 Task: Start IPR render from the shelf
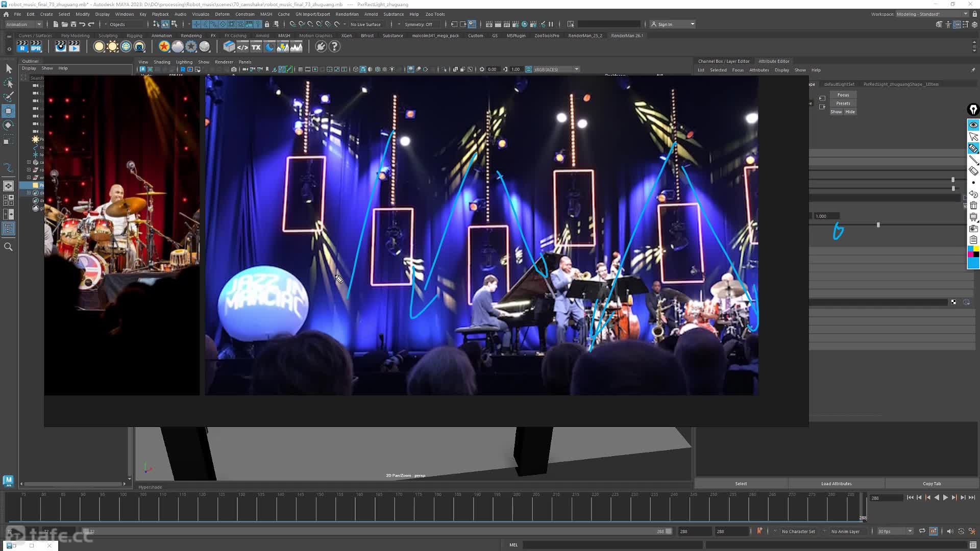pos(36,47)
